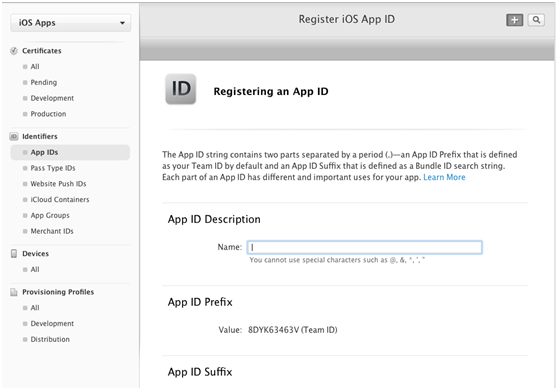
Task: Click the Register iOS App ID title
Action: tap(347, 19)
